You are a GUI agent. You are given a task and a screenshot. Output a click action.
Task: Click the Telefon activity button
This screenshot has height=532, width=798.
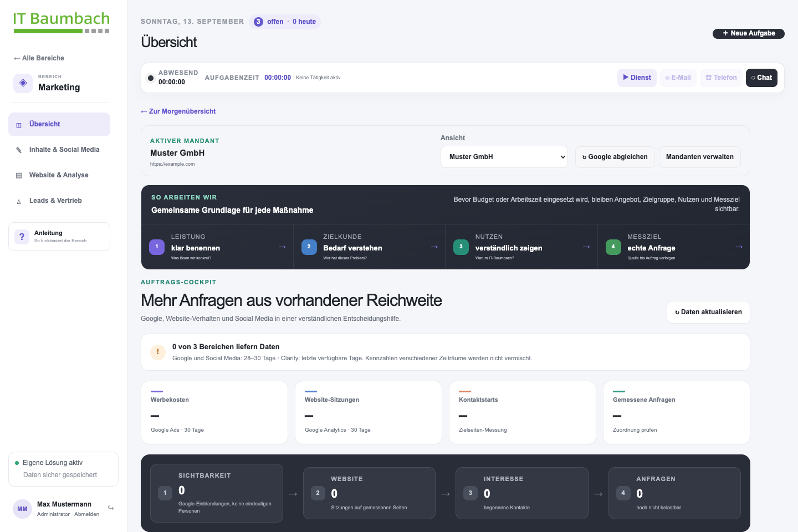pos(721,78)
